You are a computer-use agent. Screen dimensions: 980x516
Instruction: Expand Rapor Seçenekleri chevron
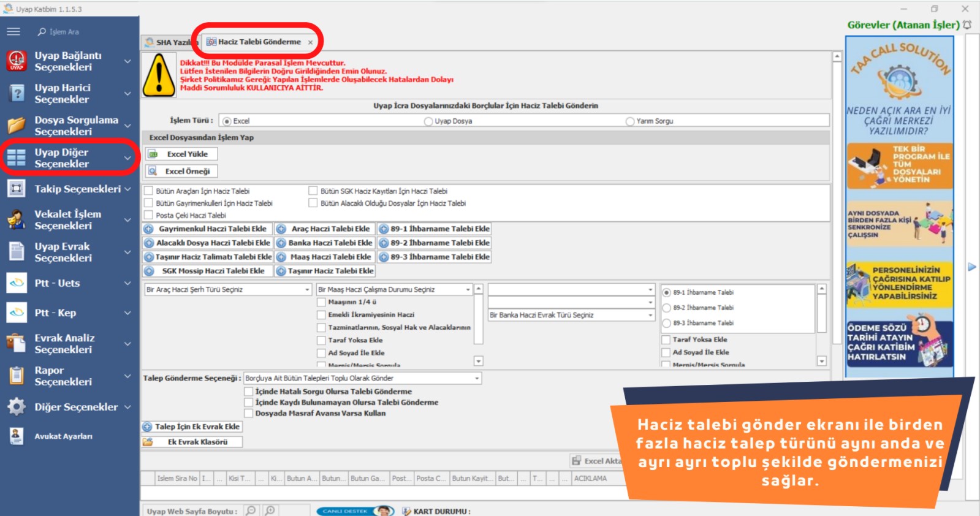coord(127,376)
